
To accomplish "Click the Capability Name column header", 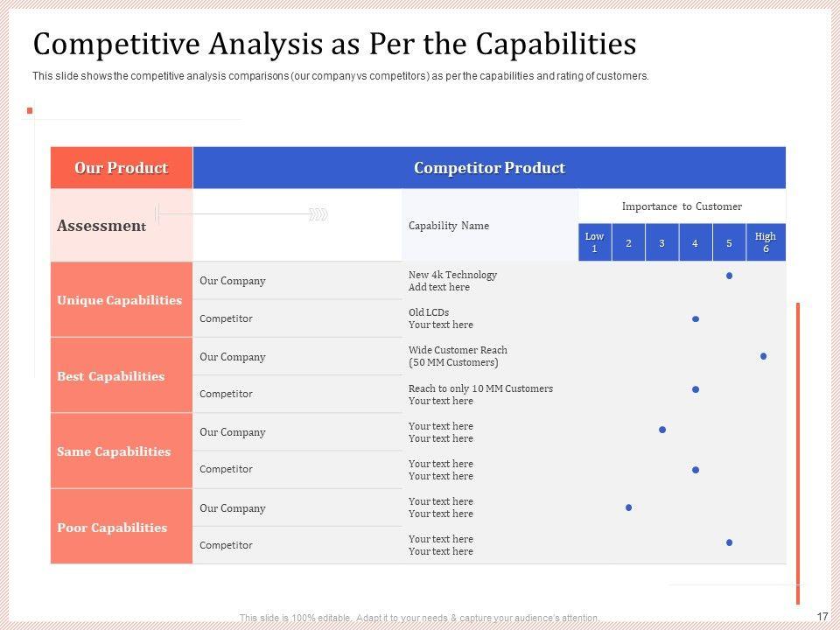I will pos(449,226).
